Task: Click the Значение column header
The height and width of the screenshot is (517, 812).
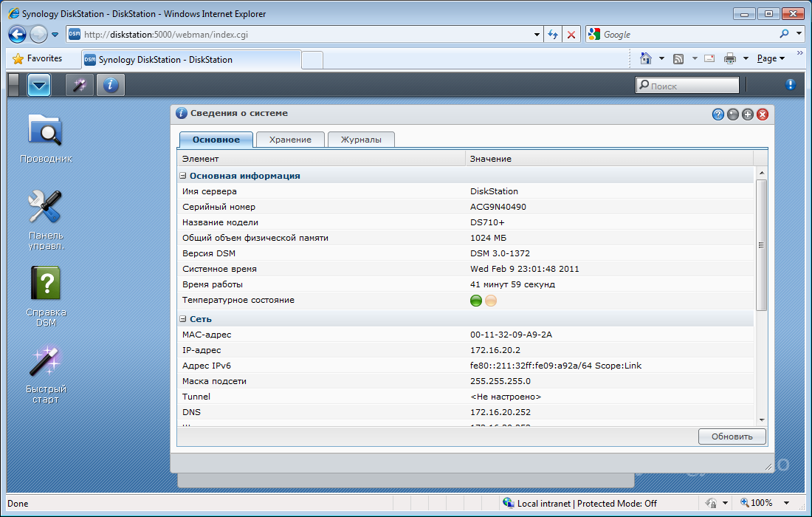Action: pyautogui.click(x=610, y=159)
